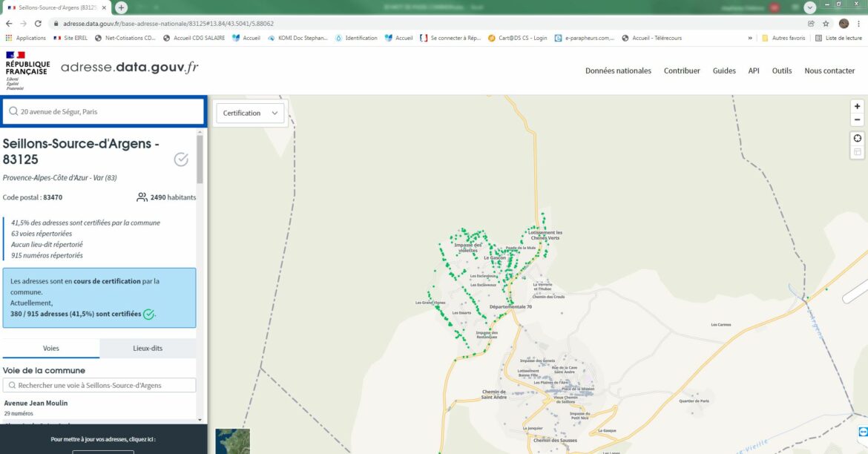
Task: Bookmark this page with the star icon
Action: 826,23
